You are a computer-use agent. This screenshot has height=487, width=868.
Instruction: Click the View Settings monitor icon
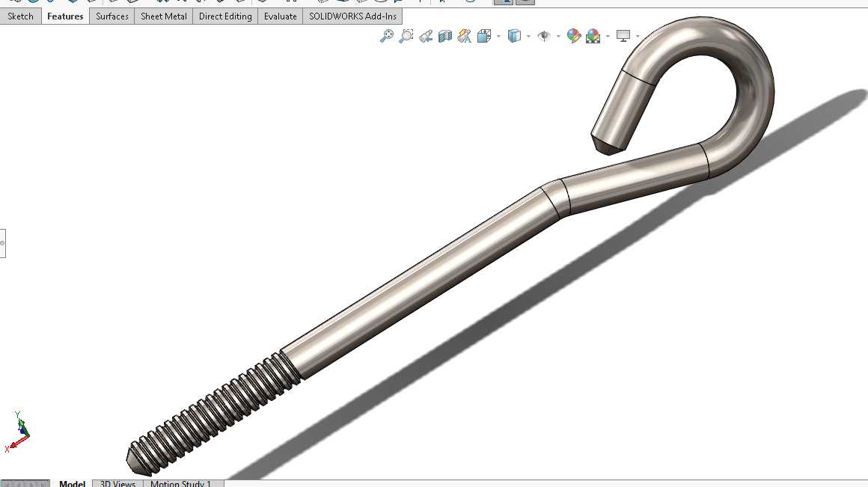coord(623,36)
